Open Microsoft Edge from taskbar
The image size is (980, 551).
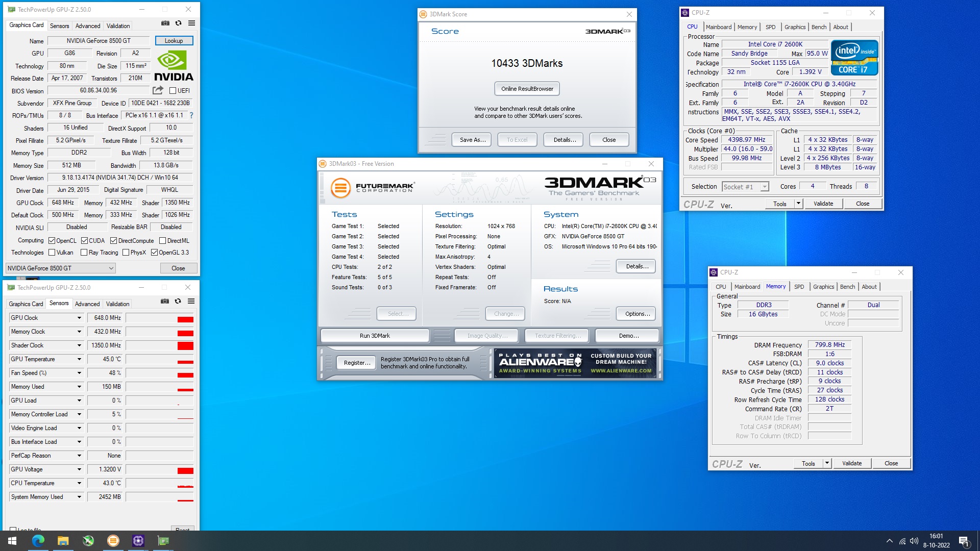pyautogui.click(x=38, y=541)
